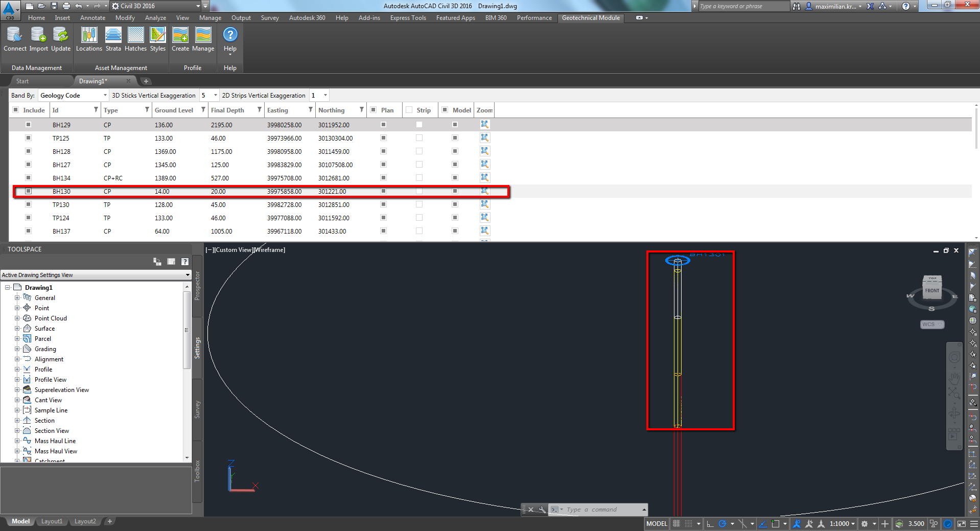This screenshot has height=531, width=980.
Task: Zoom to borehole BH129
Action: [484, 124]
